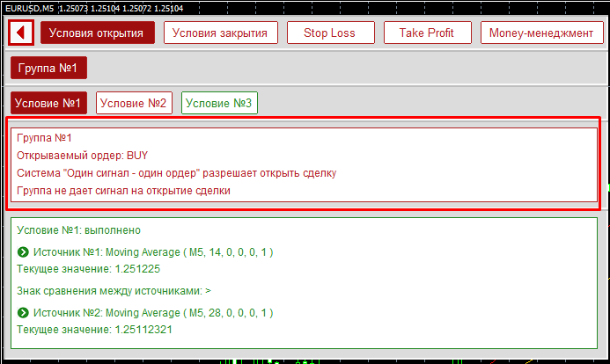Click the Один сигнал - один ордер message
Screen dimensions: 610x364
(176, 173)
